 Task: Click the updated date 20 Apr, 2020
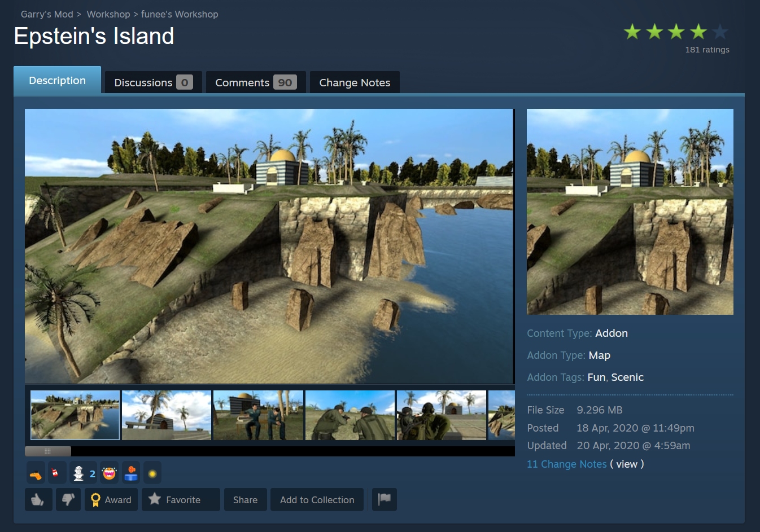(x=634, y=445)
